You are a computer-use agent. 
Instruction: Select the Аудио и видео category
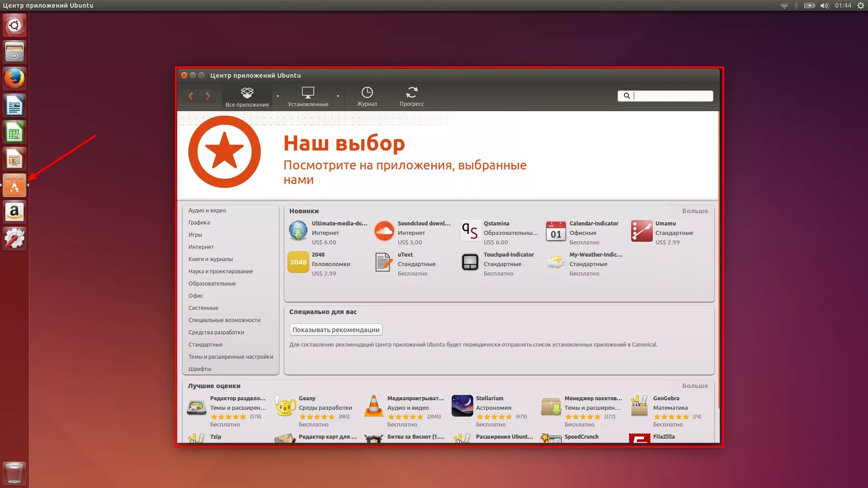tap(207, 211)
